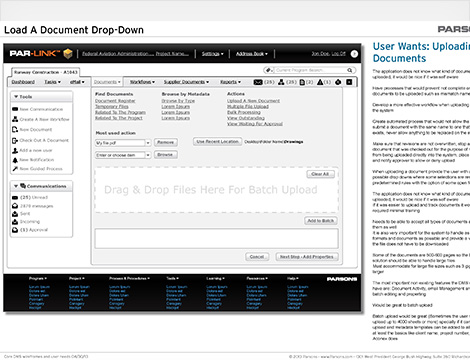Open the Address Book dropdown
470x360 pixels.
click(x=252, y=54)
